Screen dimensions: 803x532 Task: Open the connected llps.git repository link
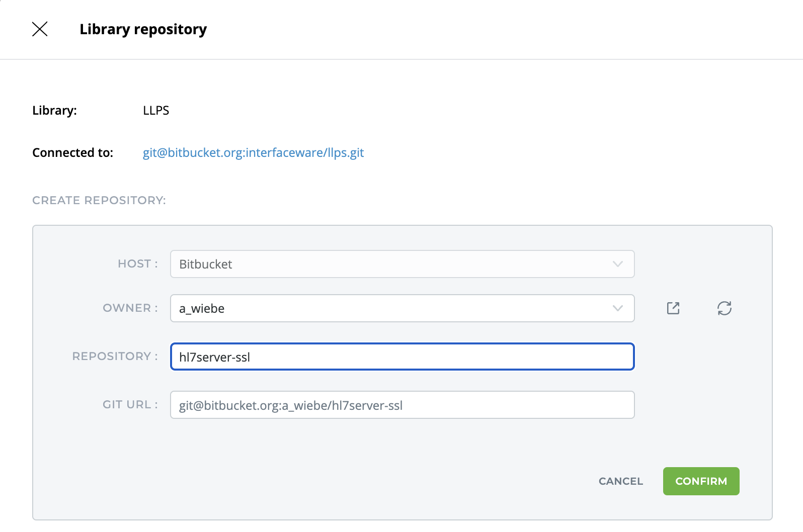(x=253, y=153)
